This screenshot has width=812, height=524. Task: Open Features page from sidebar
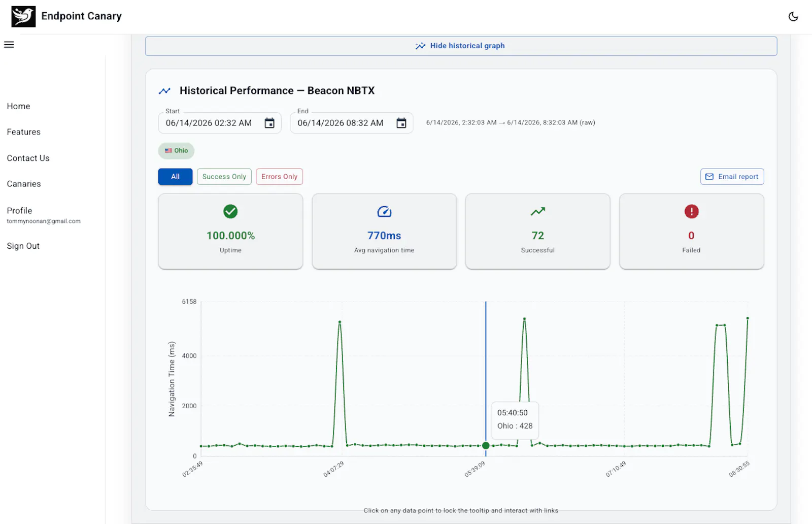24,132
